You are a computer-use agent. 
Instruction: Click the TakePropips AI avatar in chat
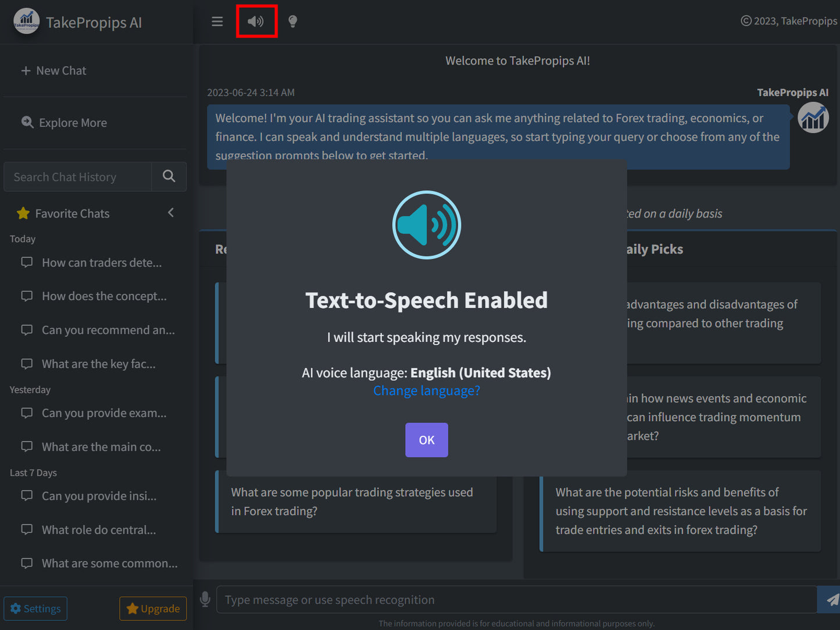point(813,118)
